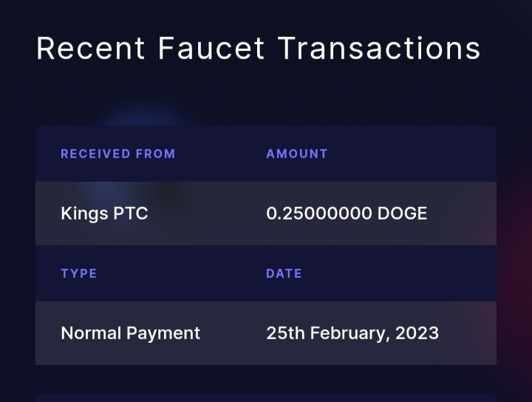Click the Normal Payment type value
Viewport: 532px width, 402px height.
[x=131, y=333]
